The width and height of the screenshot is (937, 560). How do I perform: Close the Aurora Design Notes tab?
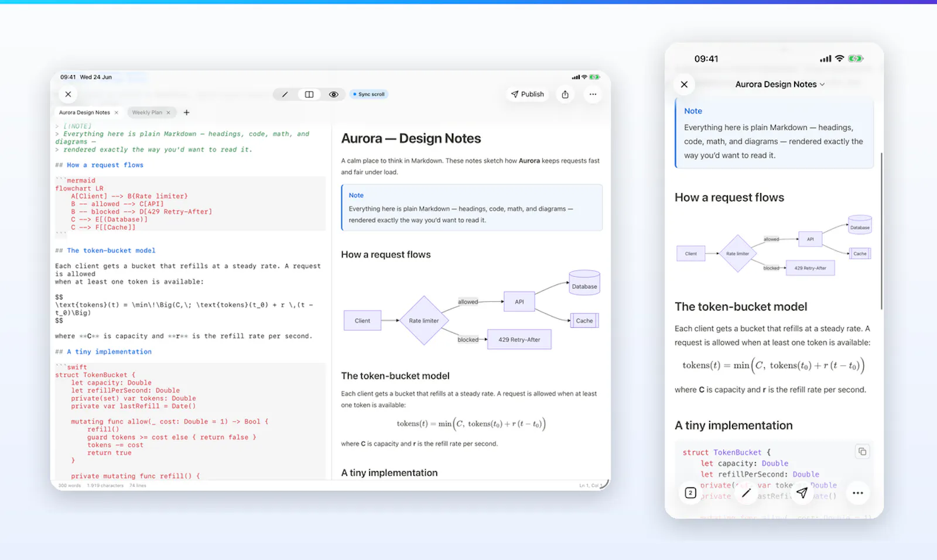117,112
